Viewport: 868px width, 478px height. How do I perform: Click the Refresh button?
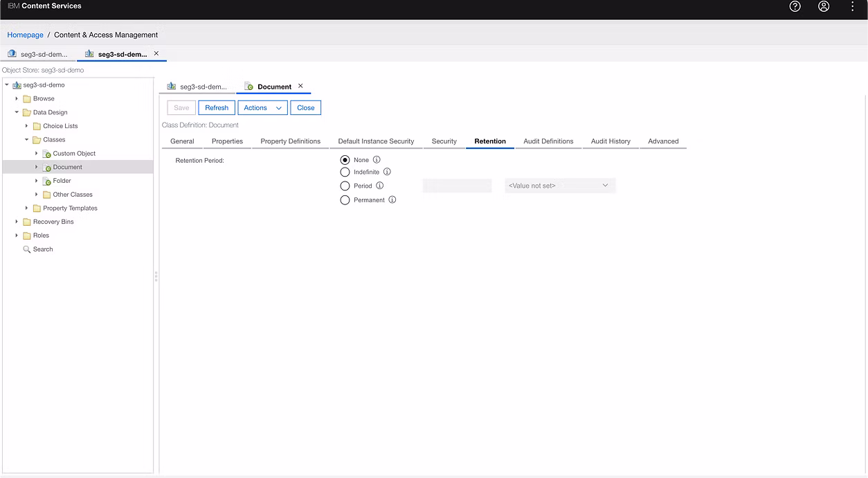(217, 107)
